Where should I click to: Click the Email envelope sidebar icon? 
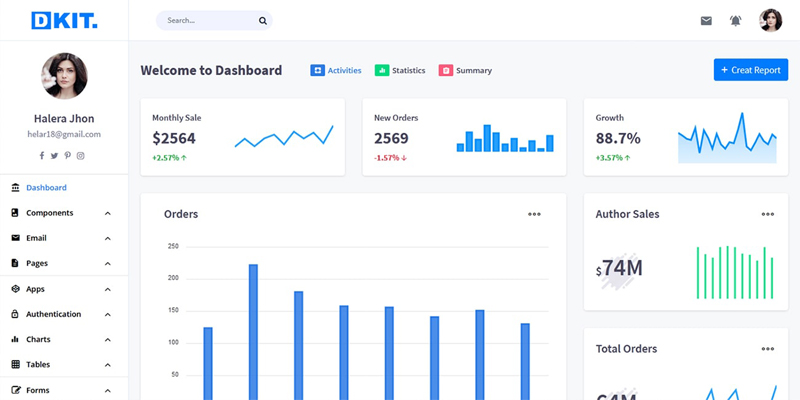15,238
